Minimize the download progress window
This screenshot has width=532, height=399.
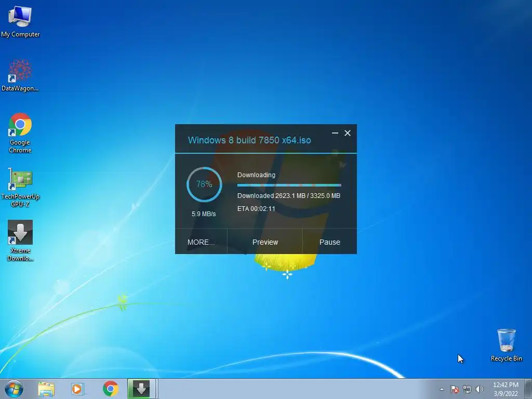[335, 133]
